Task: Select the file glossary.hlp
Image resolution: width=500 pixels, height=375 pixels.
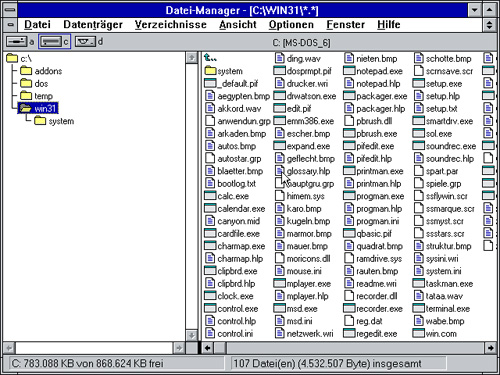Action: click(303, 171)
